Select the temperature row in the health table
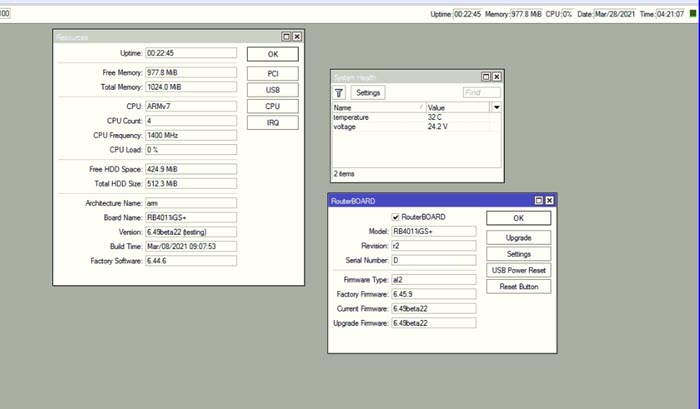 (378, 117)
